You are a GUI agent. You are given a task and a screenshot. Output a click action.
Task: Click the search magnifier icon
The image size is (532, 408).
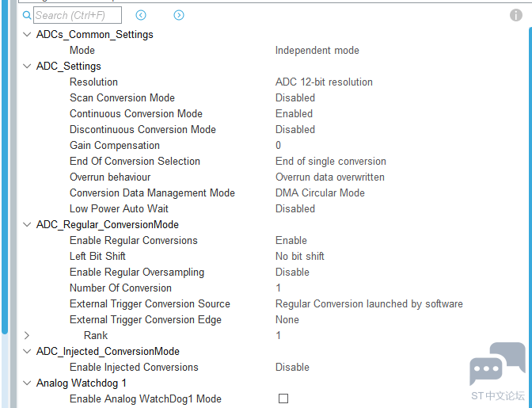(x=27, y=15)
